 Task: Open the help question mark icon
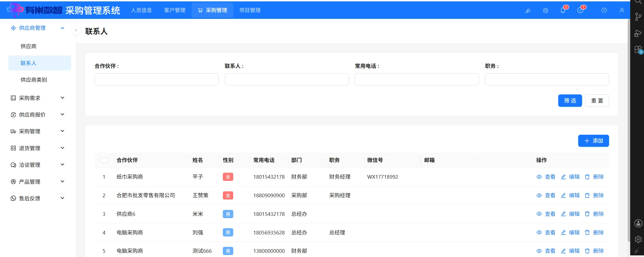604,10
